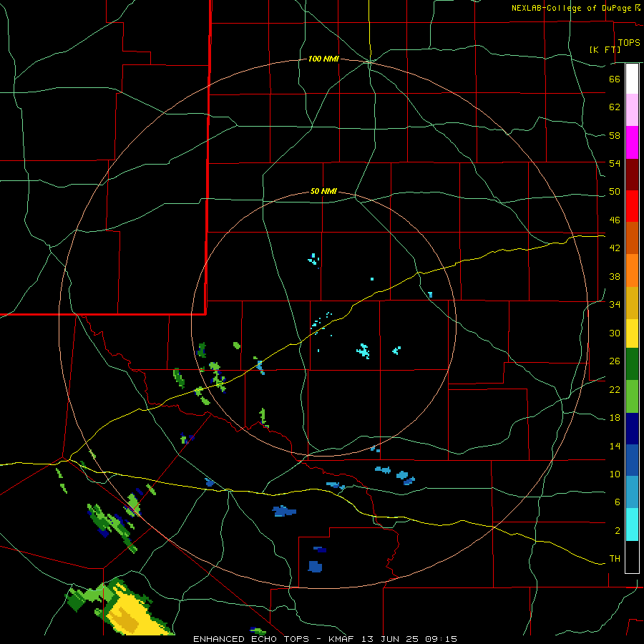Image resolution: width=644 pixels, height=644 pixels.
Task: Choose the light orange legend swatch
Action: [x=632, y=270]
